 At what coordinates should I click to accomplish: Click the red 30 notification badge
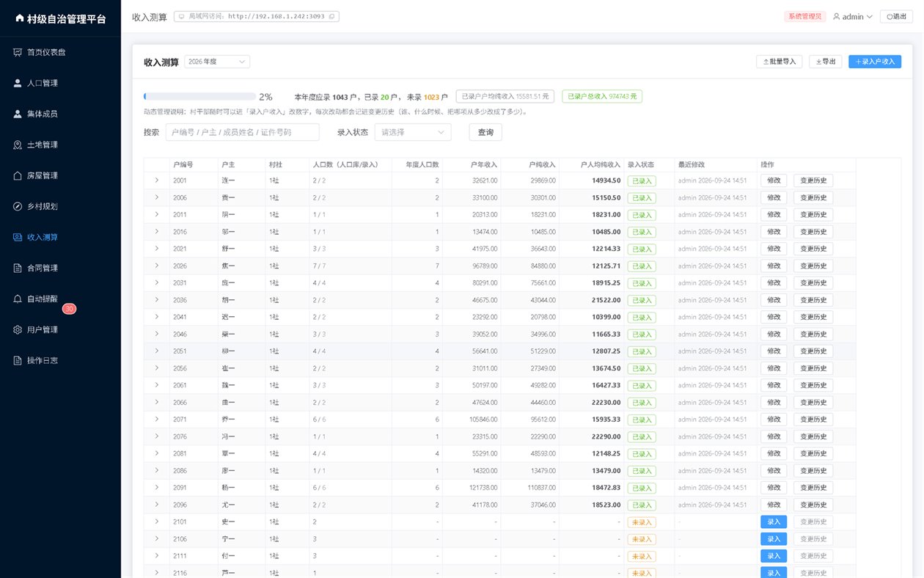click(x=69, y=309)
